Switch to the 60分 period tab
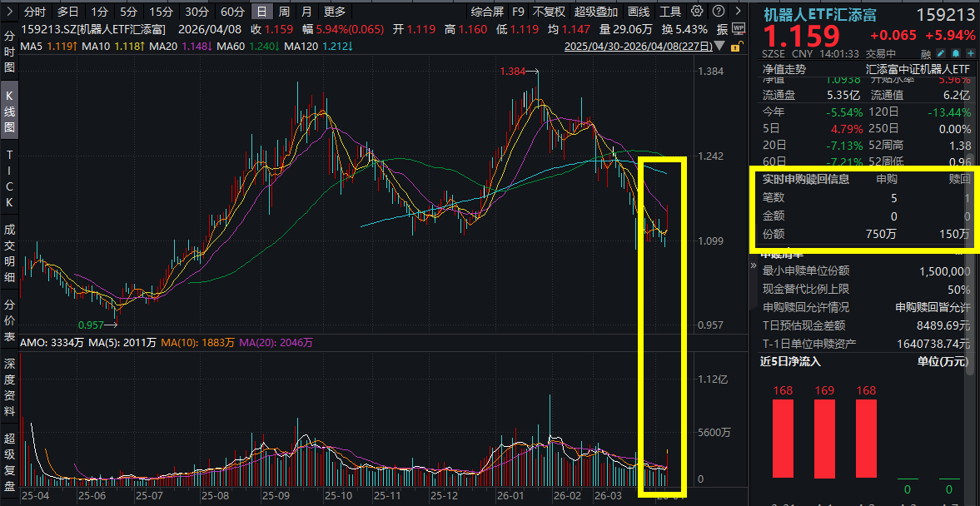The width and height of the screenshot is (980, 506). (232, 12)
